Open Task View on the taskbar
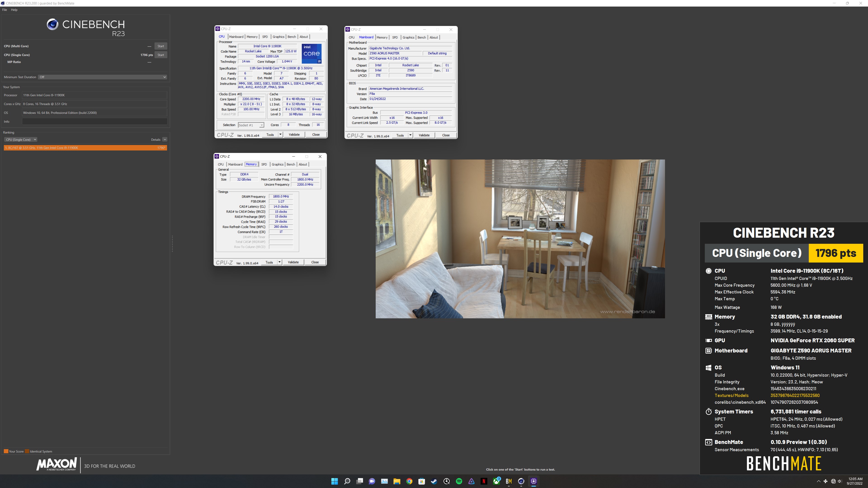 (360, 481)
